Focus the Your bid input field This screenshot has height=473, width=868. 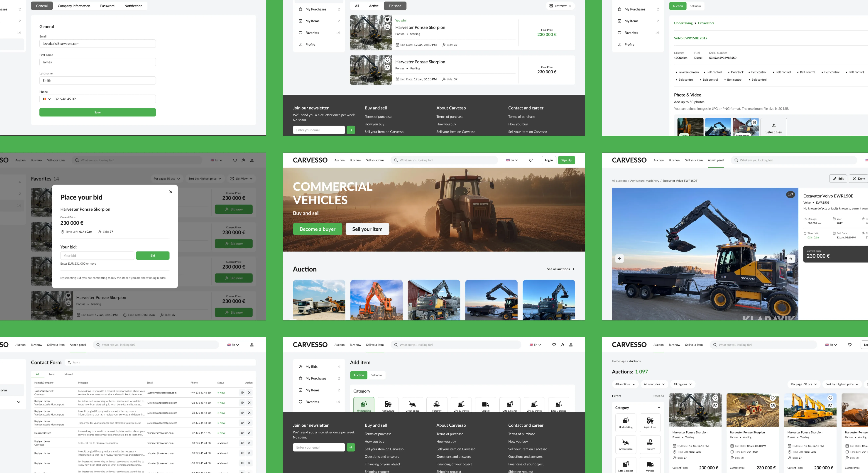click(x=97, y=256)
